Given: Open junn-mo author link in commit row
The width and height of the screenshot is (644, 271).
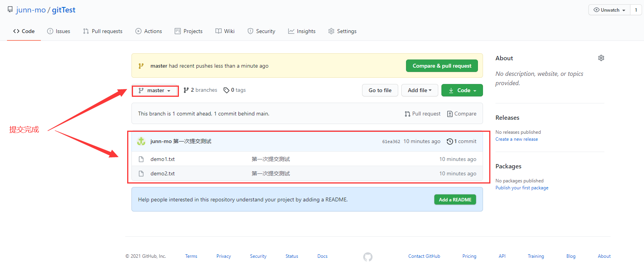Looking at the screenshot, I should click(161, 141).
